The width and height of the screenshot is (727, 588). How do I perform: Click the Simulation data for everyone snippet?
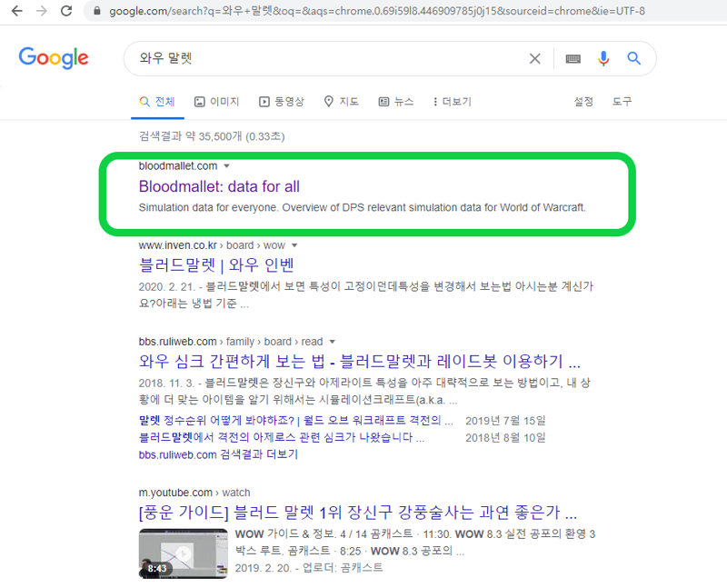[x=362, y=207]
